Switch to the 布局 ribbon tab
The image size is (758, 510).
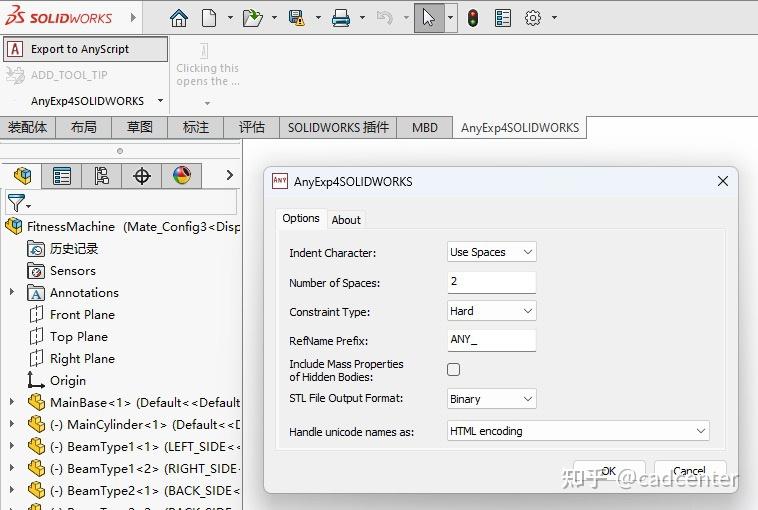pyautogui.click(x=84, y=127)
